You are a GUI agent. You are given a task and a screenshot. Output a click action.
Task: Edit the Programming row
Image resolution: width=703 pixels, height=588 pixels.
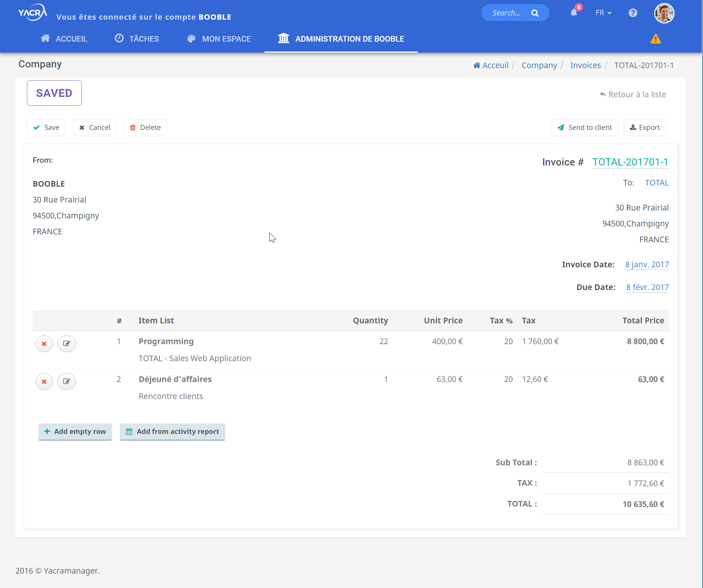point(67,344)
